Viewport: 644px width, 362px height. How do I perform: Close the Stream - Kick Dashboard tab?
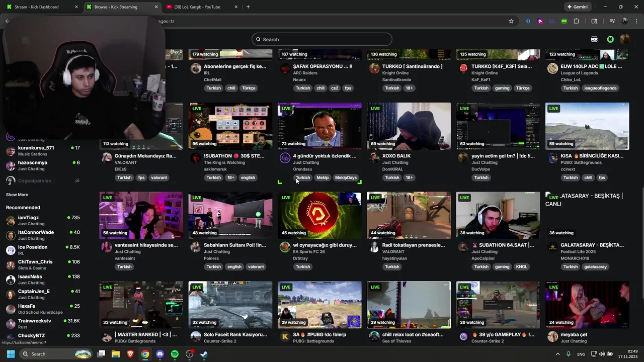pos(76,7)
